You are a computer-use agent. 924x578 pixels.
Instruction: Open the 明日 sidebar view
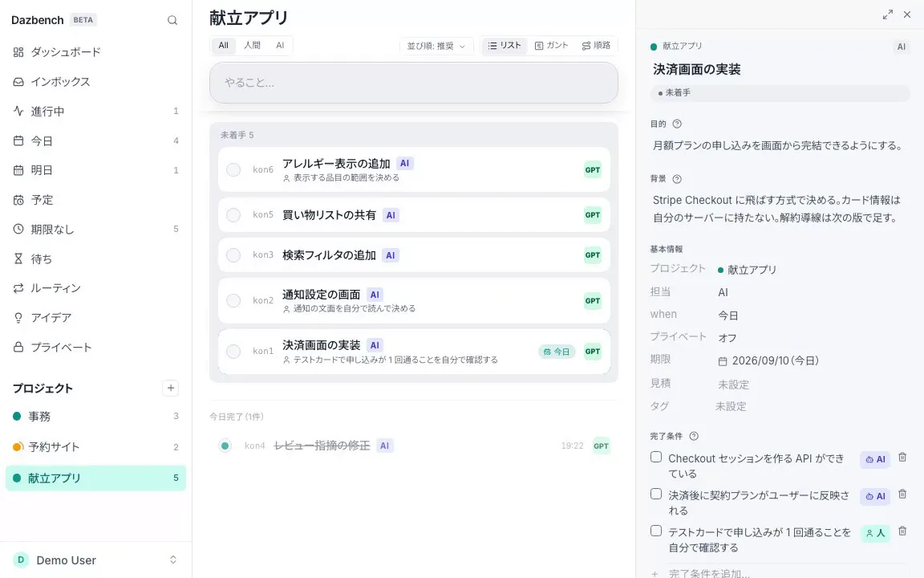coord(95,170)
